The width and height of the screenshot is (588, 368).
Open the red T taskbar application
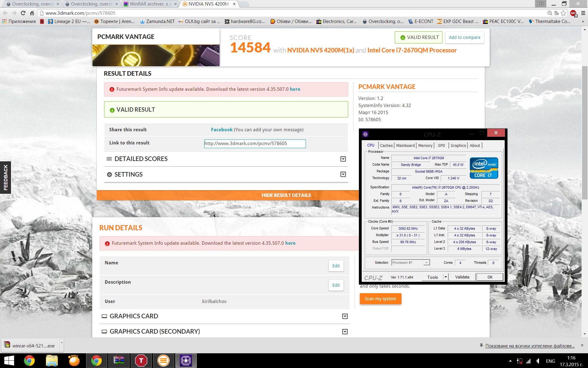pyautogui.click(x=141, y=361)
